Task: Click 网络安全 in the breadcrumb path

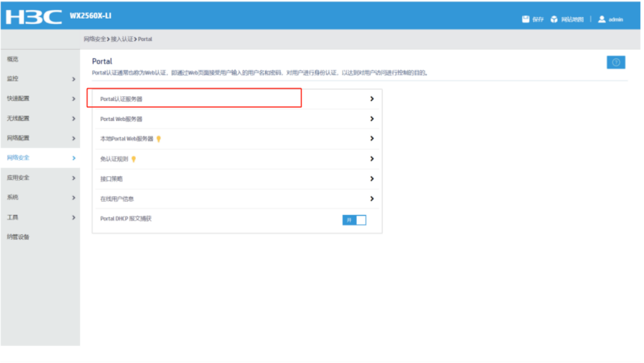Action: pos(95,39)
